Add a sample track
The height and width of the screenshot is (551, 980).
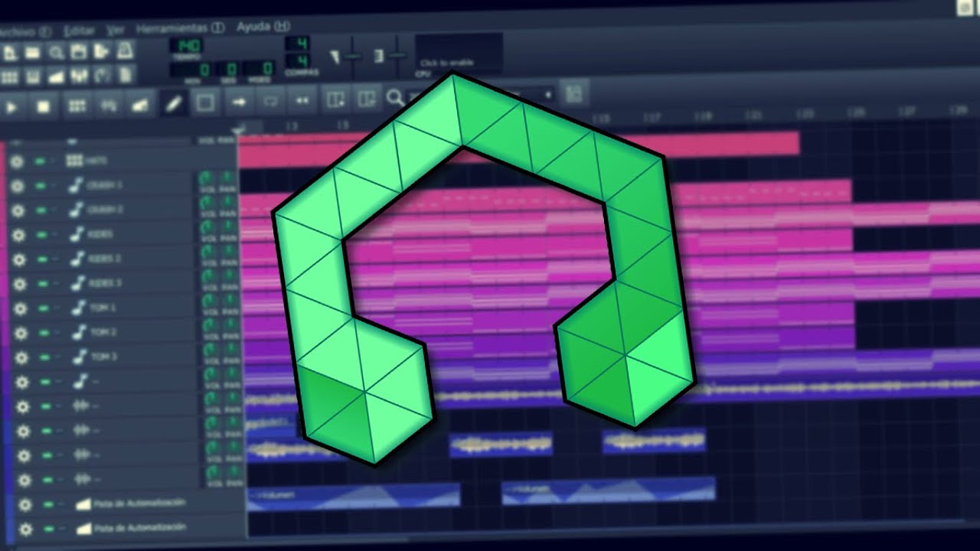(x=108, y=106)
